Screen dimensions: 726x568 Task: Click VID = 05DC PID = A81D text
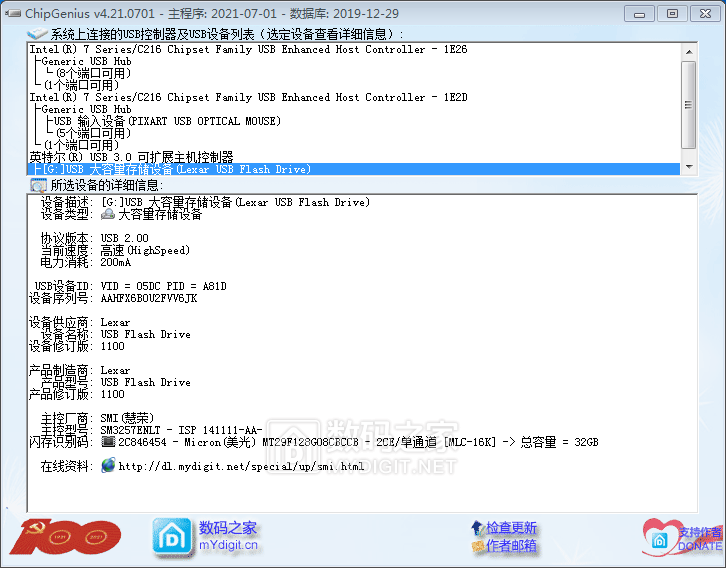pos(163,286)
